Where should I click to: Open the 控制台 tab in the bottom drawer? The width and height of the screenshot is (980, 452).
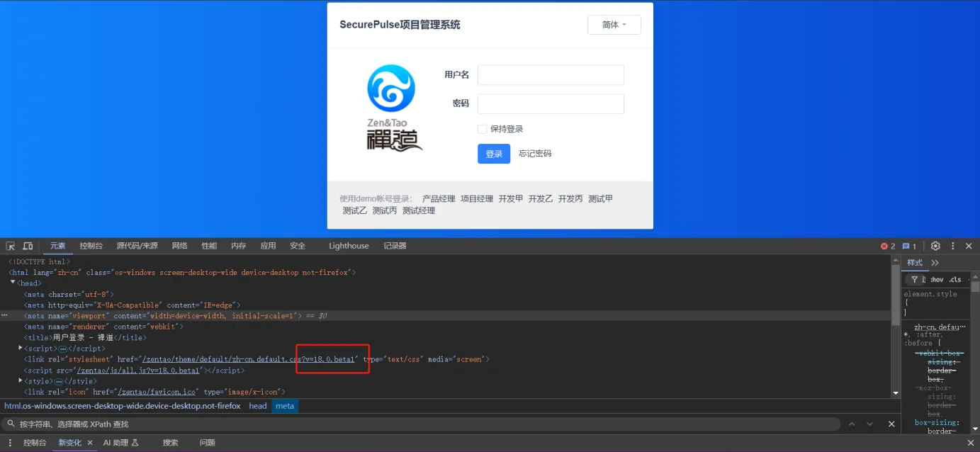tap(35, 443)
